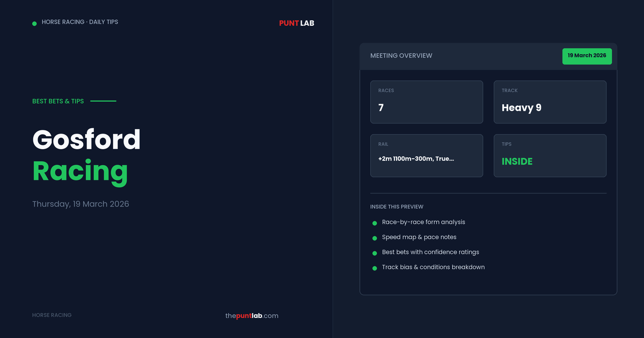Select the 19 March 2026 date badge

pyautogui.click(x=587, y=56)
